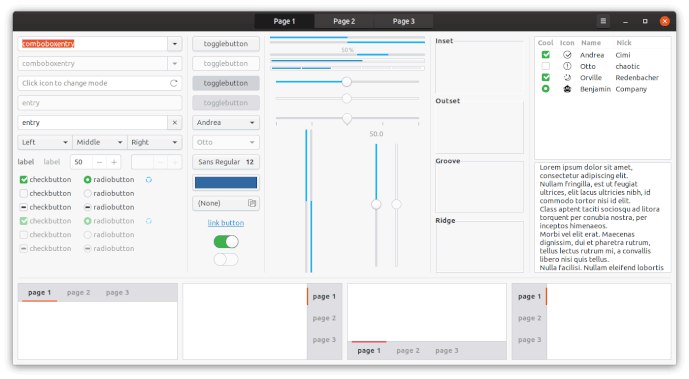Select page 3 in the right-side-tabbed notebook
This screenshot has width=689, height=379.
pyautogui.click(x=324, y=339)
